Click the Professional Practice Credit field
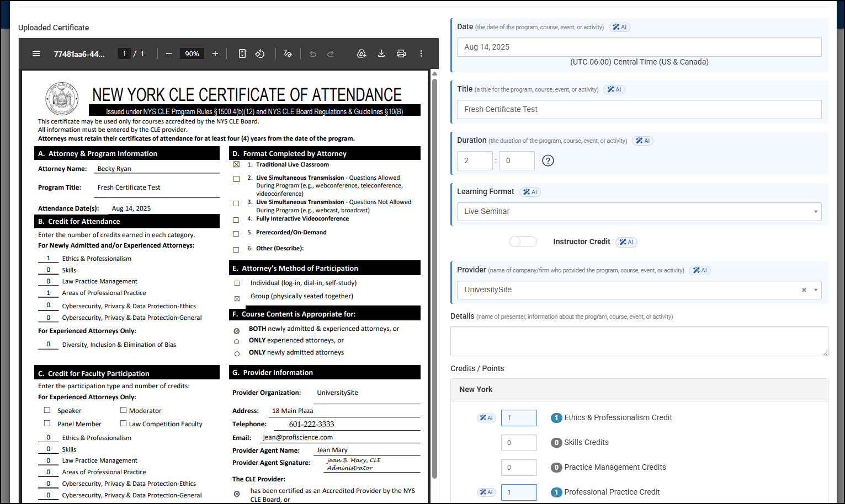This screenshot has width=845, height=504. click(519, 492)
